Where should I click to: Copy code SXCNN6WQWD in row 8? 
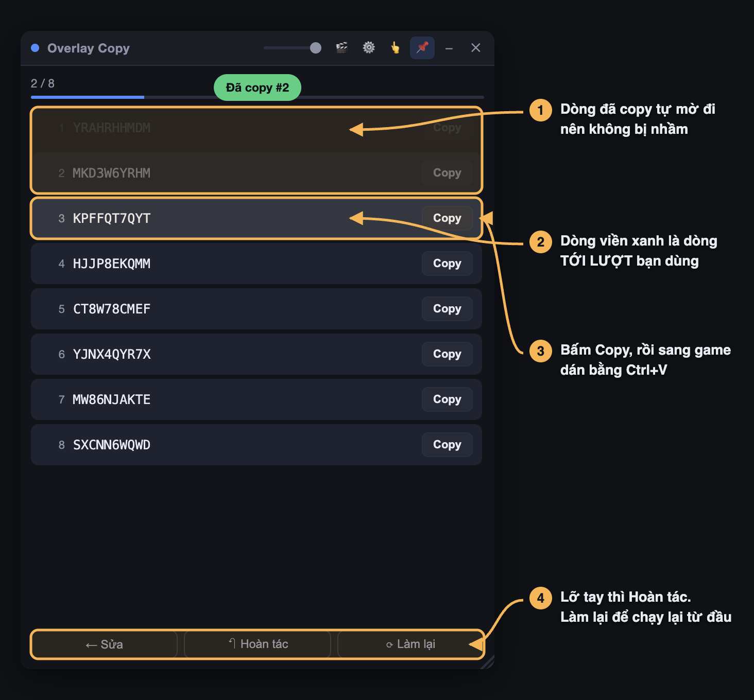tap(447, 445)
